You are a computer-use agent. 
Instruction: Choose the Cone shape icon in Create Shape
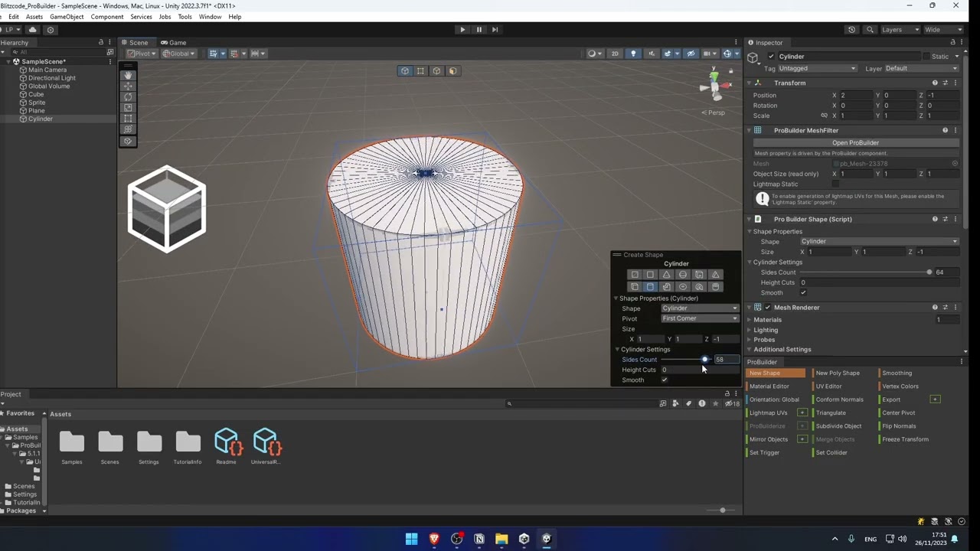667,275
